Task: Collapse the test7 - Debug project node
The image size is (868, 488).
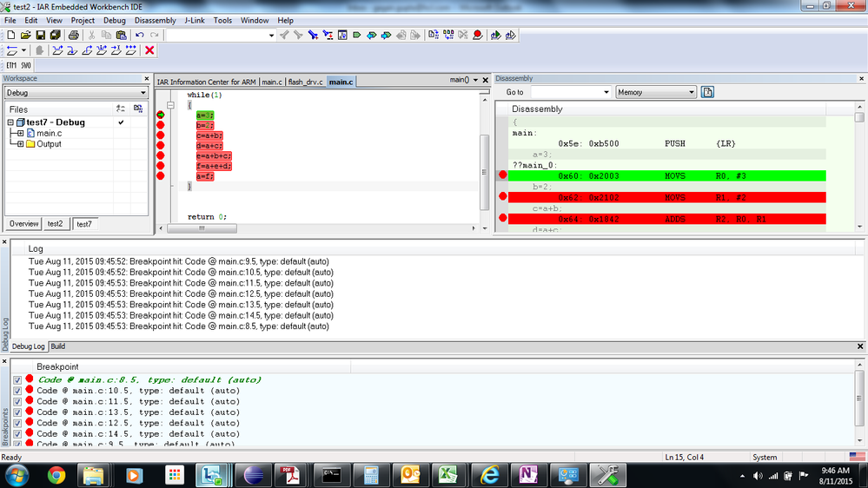Action: [10, 122]
